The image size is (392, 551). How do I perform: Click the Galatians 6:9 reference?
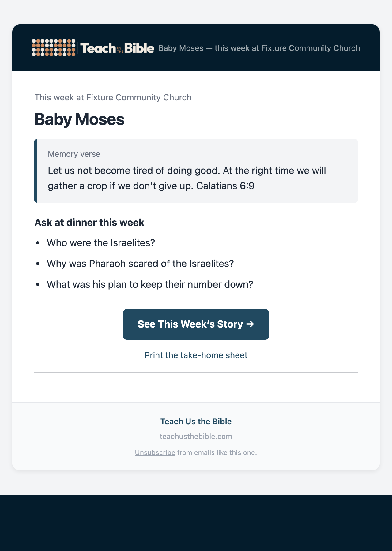[225, 186]
